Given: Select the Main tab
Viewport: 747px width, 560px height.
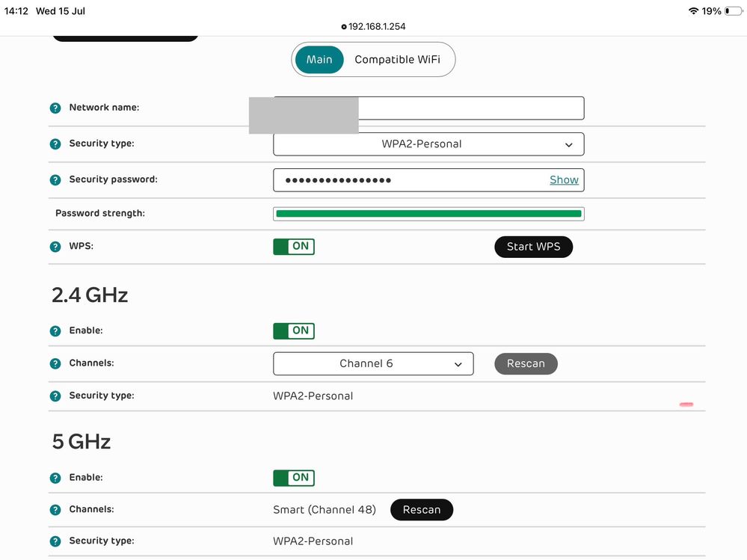Looking at the screenshot, I should tap(319, 60).
